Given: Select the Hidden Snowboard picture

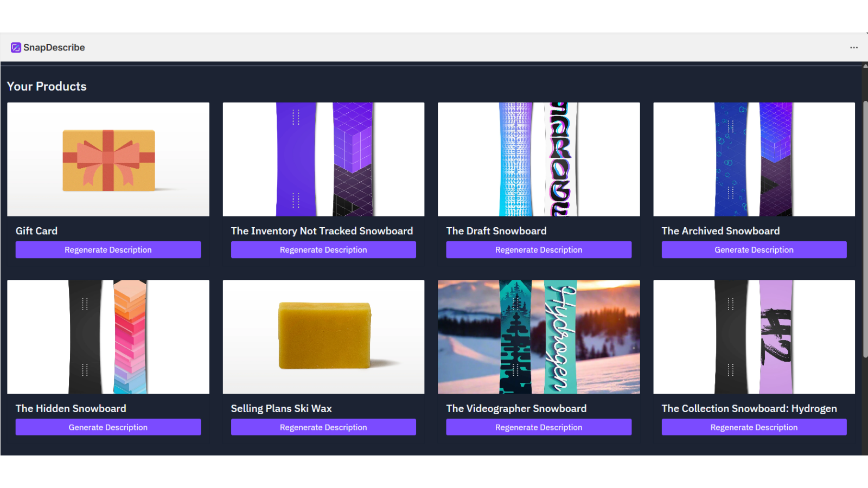Looking at the screenshot, I should tap(108, 337).
